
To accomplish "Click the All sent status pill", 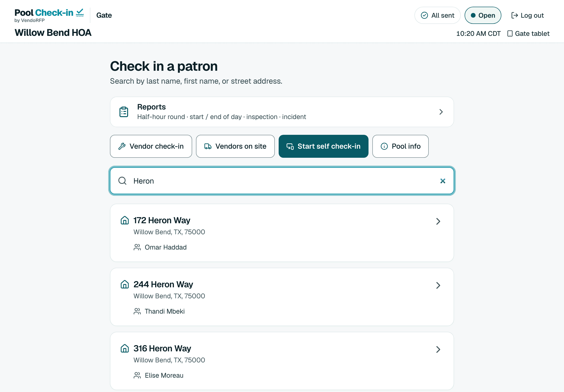I will [x=437, y=15].
